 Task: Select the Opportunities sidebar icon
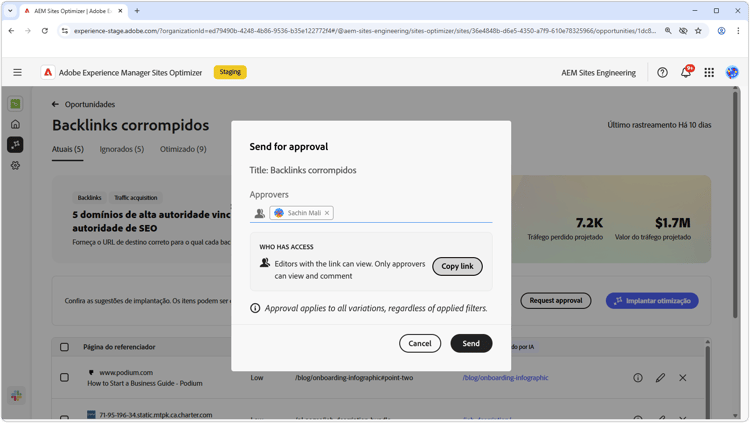pos(15,145)
